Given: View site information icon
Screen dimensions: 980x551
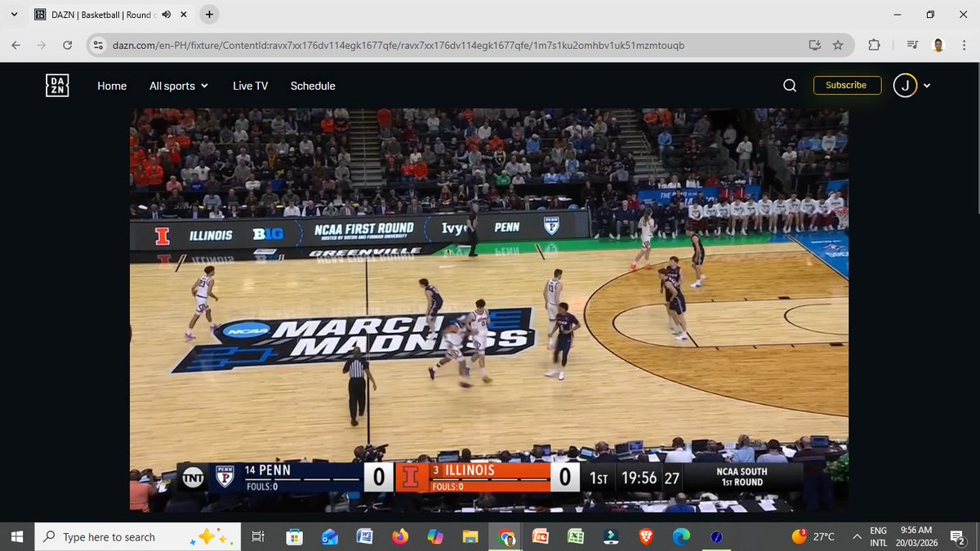Looking at the screenshot, I should [98, 46].
